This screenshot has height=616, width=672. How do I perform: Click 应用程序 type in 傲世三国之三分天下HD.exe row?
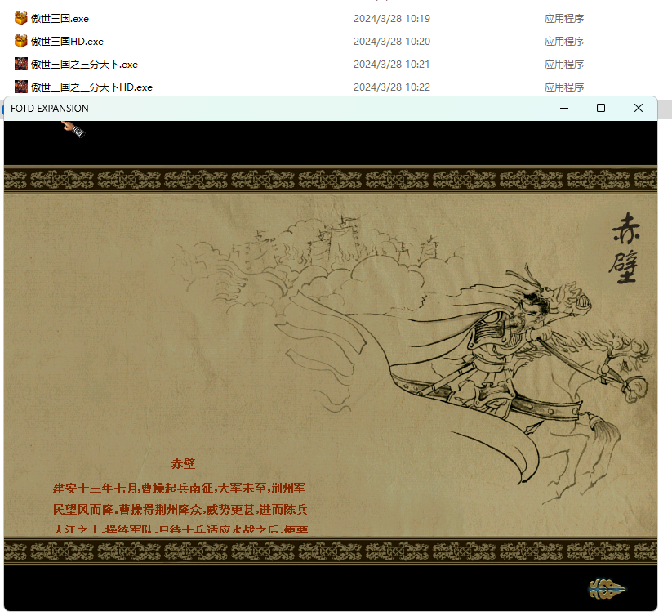[564, 87]
